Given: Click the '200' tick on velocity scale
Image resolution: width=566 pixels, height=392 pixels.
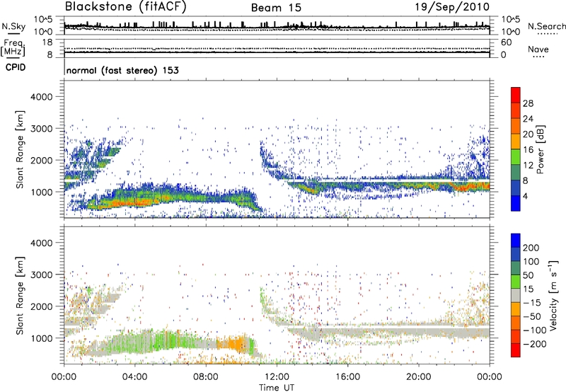Looking at the screenshot, I should point(531,248).
